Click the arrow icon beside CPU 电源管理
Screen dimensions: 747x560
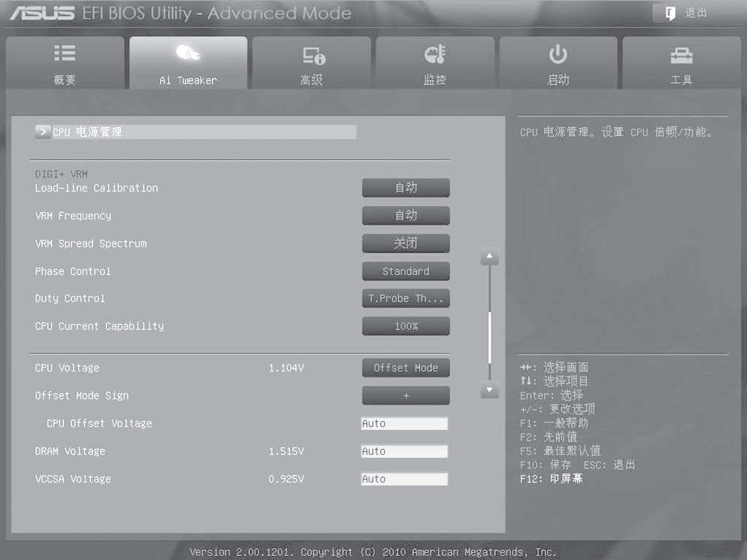pos(42,132)
